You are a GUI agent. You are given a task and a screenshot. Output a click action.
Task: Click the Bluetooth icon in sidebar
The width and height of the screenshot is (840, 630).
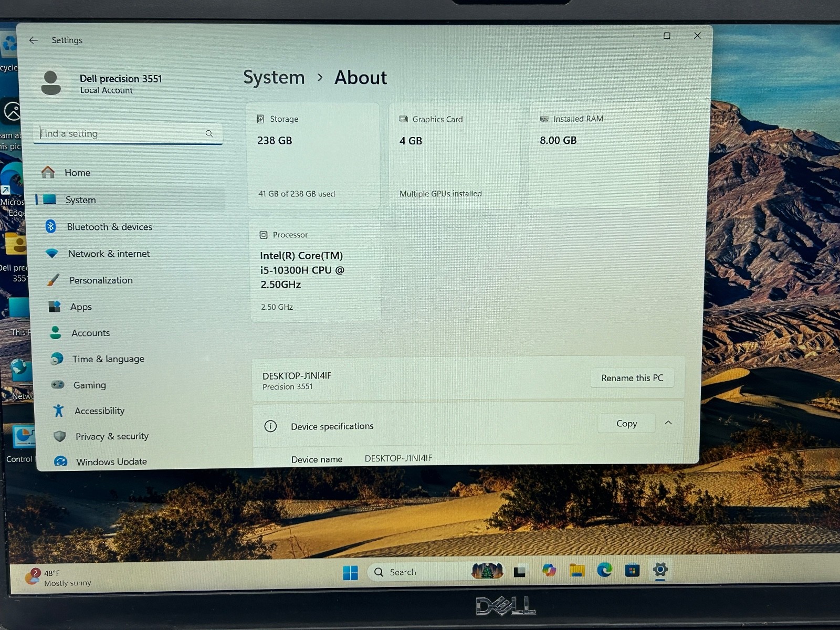(50, 226)
